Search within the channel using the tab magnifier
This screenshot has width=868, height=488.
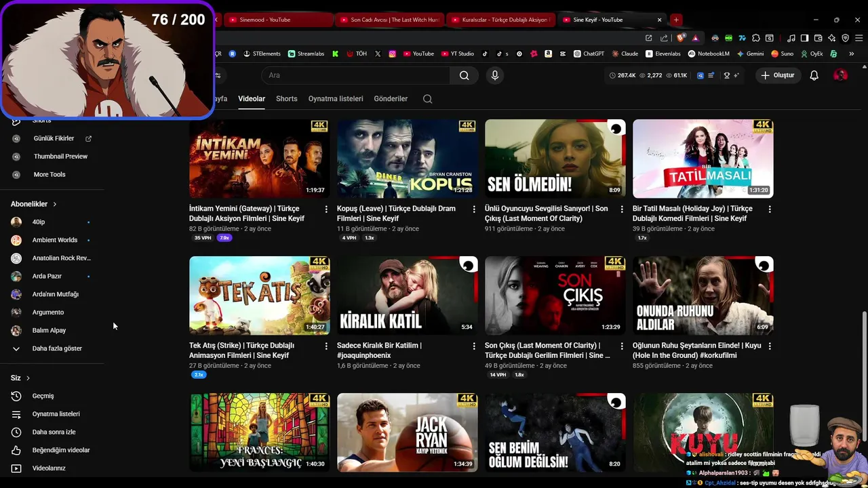(427, 99)
